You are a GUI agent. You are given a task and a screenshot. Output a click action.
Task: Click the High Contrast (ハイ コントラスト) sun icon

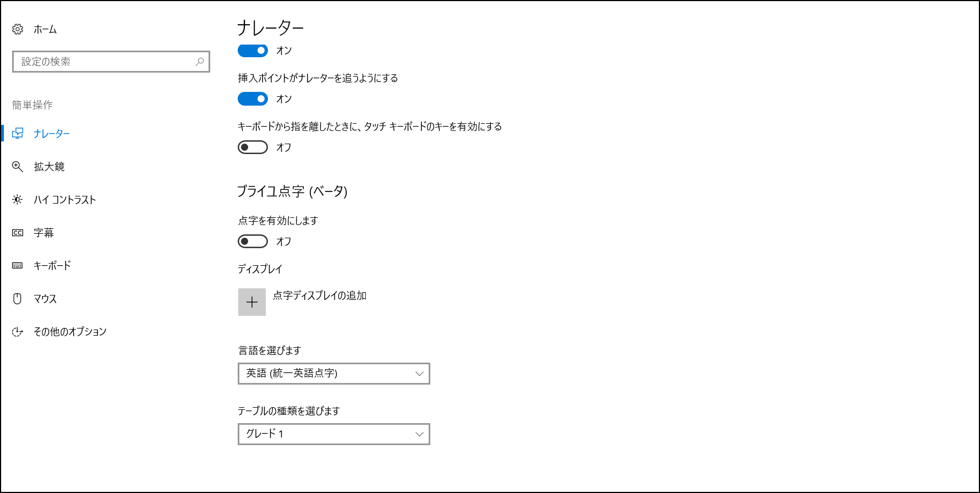click(18, 200)
